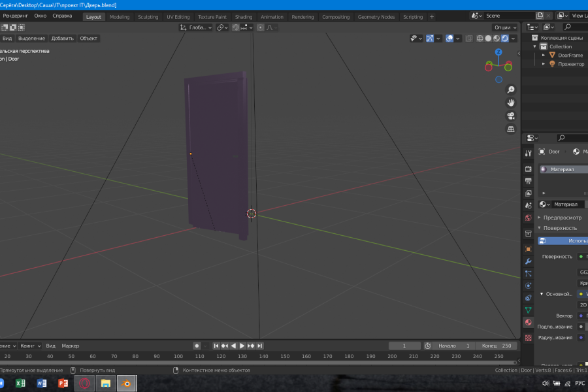
Task: Switch to camera view with camera icon
Action: coord(511,116)
